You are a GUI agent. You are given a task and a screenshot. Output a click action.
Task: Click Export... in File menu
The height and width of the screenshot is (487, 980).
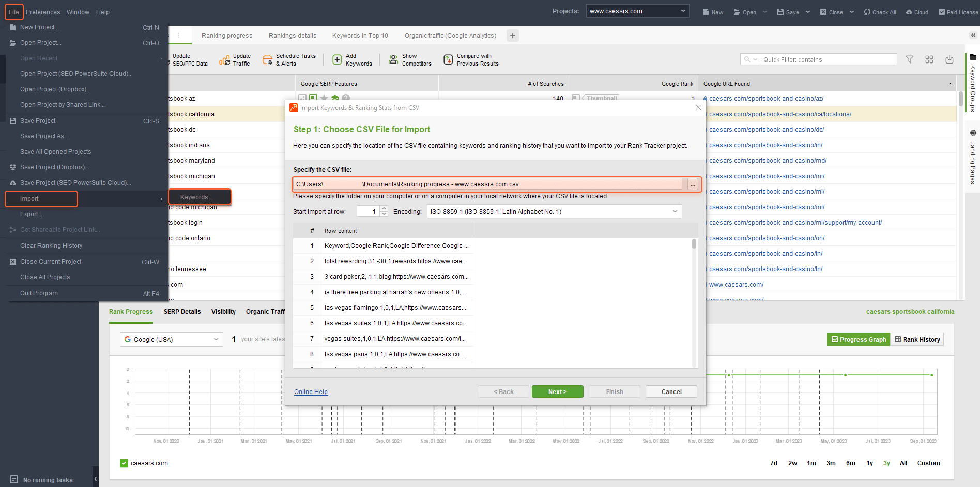[x=31, y=214]
